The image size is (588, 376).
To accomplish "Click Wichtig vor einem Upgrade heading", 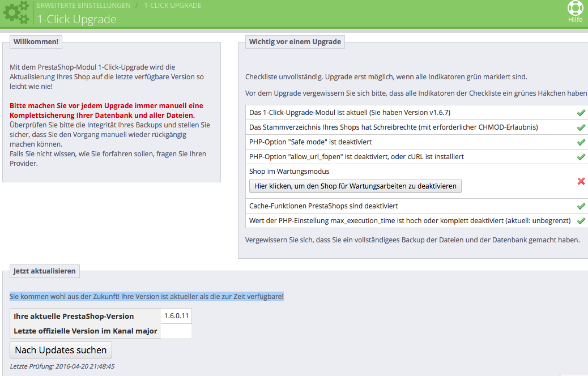I will pyautogui.click(x=295, y=41).
